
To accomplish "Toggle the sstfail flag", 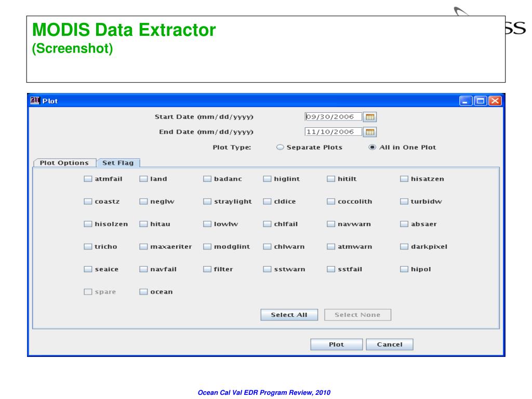I will 331,269.
